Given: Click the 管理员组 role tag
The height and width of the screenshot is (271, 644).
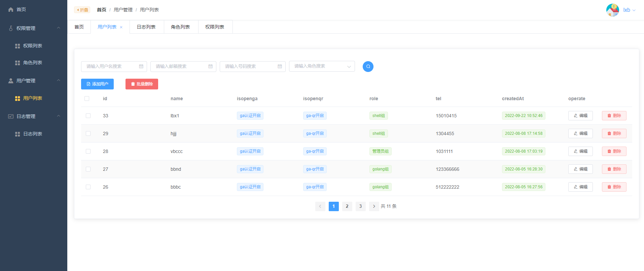Looking at the screenshot, I should [381, 151].
